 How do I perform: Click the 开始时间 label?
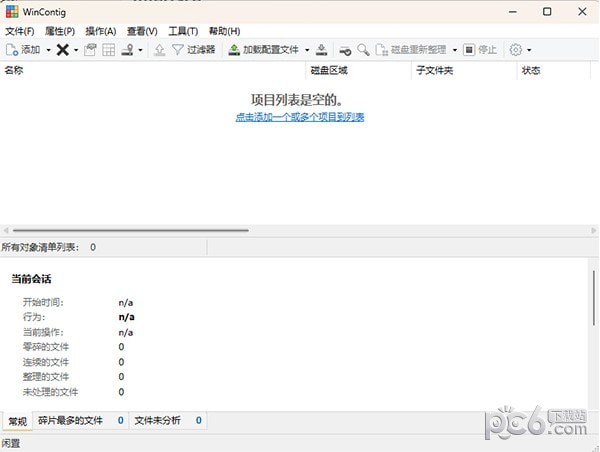43,302
